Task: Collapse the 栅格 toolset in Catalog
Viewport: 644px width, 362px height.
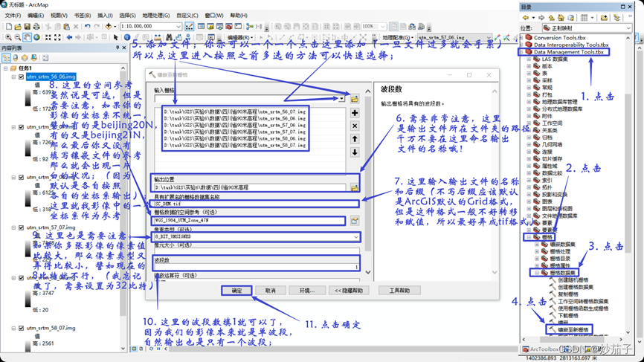Action: tap(529, 237)
